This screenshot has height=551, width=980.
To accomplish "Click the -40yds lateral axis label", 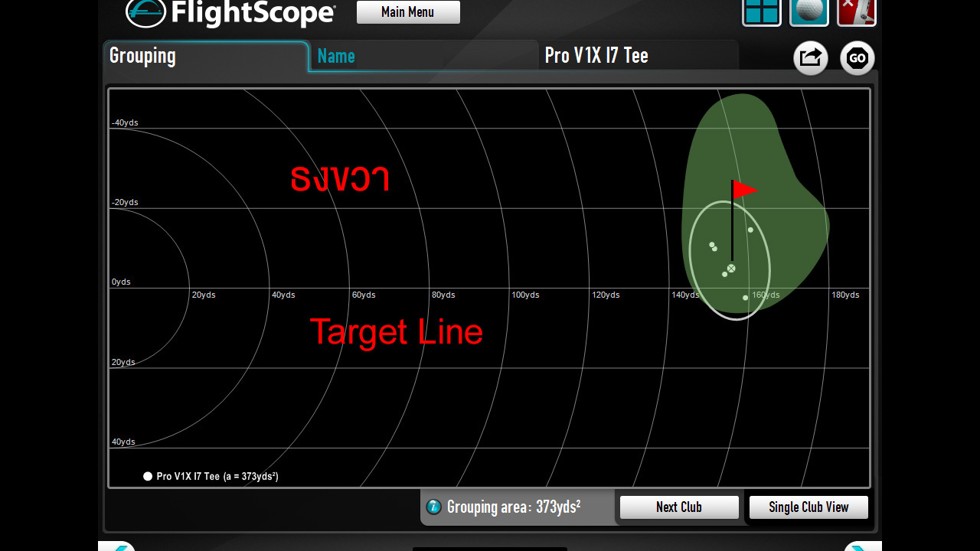I will pos(125,122).
